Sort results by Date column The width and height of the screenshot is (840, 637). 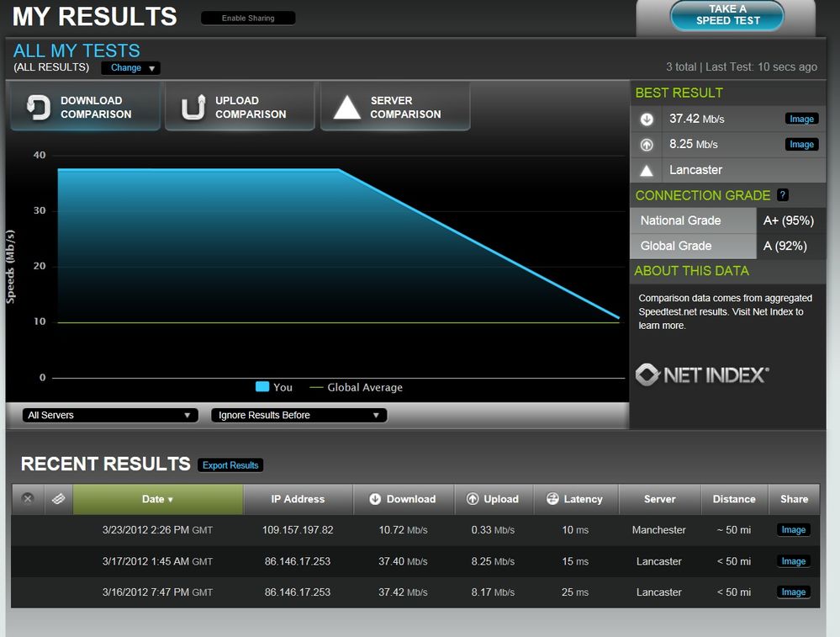[x=158, y=499]
